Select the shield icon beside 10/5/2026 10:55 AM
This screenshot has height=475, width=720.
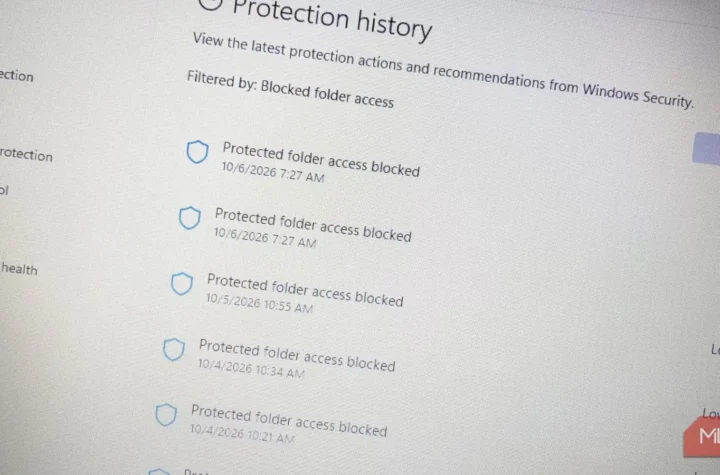click(182, 283)
